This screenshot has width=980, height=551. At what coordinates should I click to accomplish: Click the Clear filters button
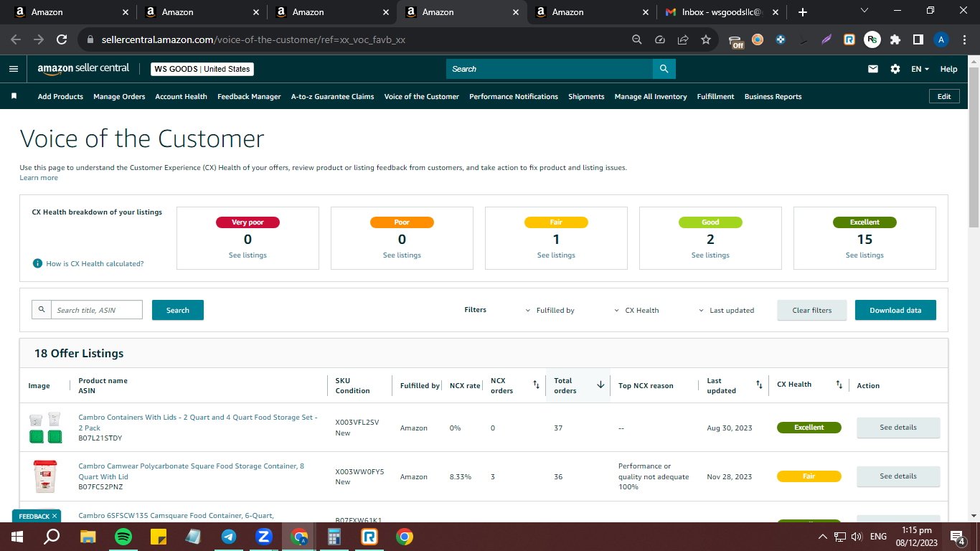(x=812, y=310)
